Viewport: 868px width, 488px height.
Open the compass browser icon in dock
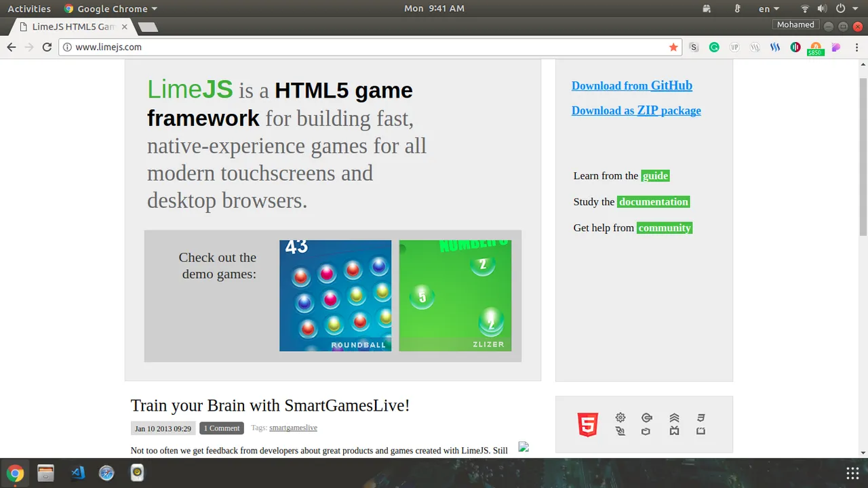pos(106,473)
